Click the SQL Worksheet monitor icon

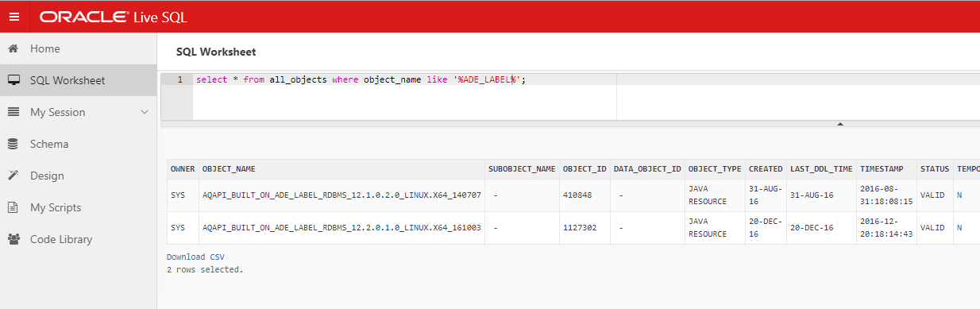(x=13, y=80)
